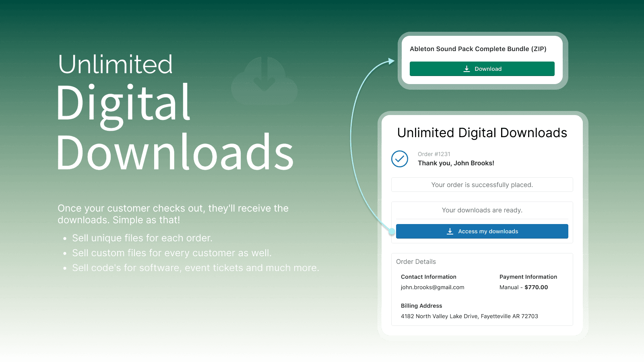Click the blue circled checkmark beside Order #1231
This screenshot has width=644, height=362.
pyautogui.click(x=400, y=159)
